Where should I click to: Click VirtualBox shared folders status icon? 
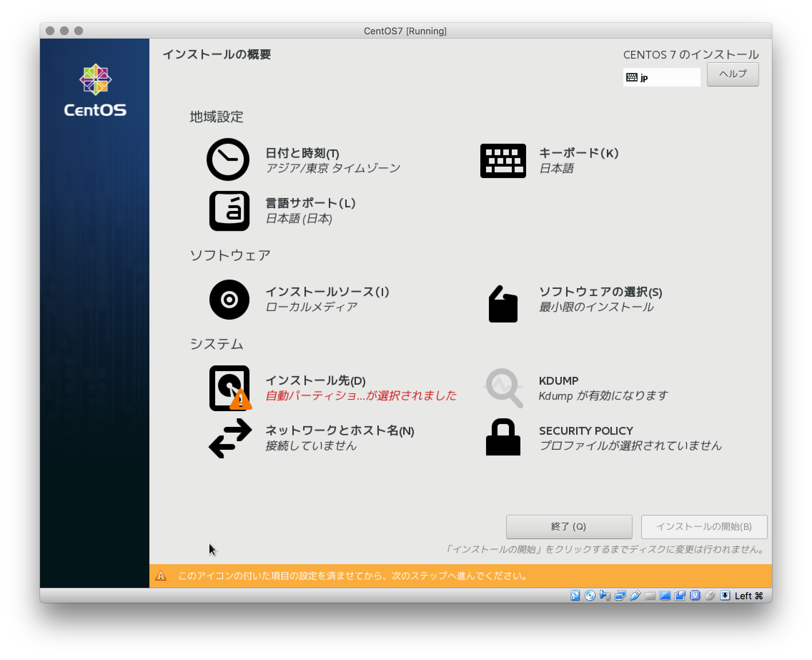point(650,595)
